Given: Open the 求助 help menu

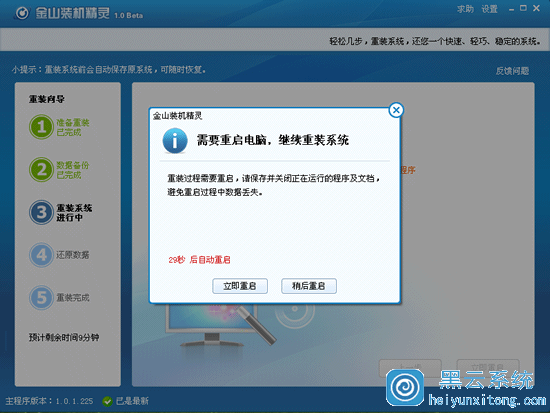Looking at the screenshot, I should (465, 9).
